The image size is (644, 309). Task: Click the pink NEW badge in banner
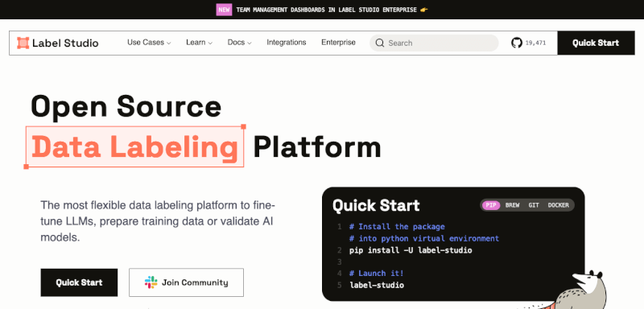[x=225, y=10]
